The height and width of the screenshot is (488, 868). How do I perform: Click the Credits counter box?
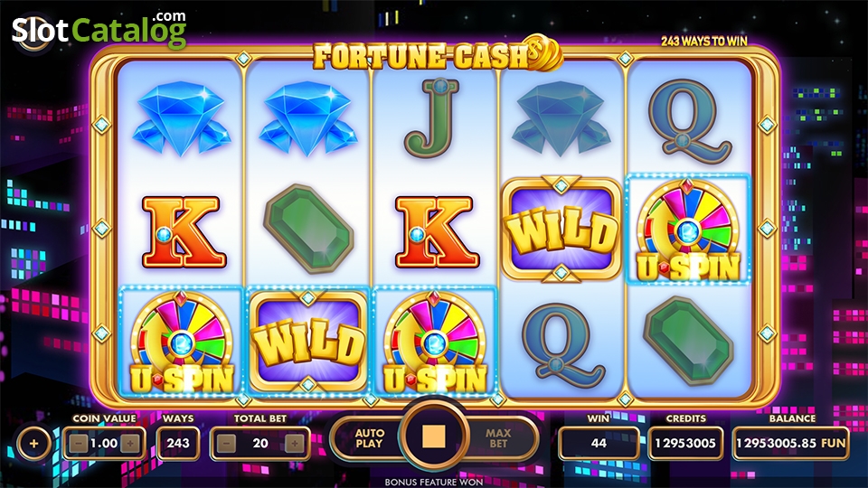(685, 443)
